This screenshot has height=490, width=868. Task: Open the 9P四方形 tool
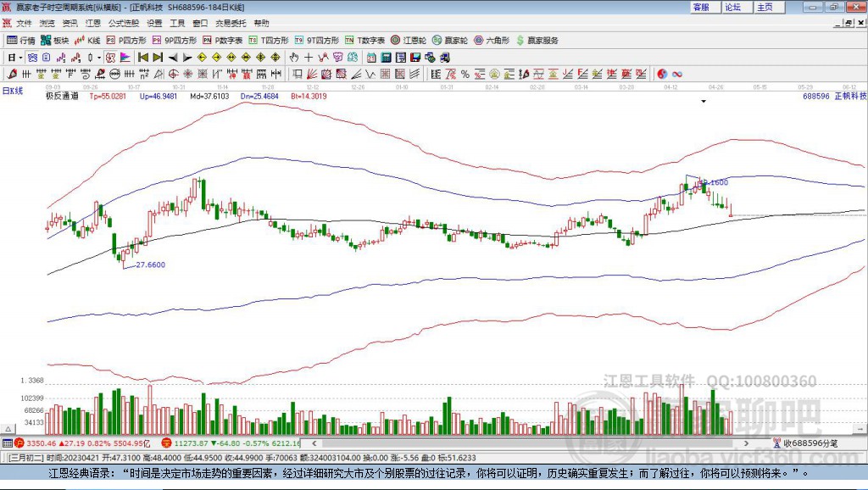coord(174,41)
